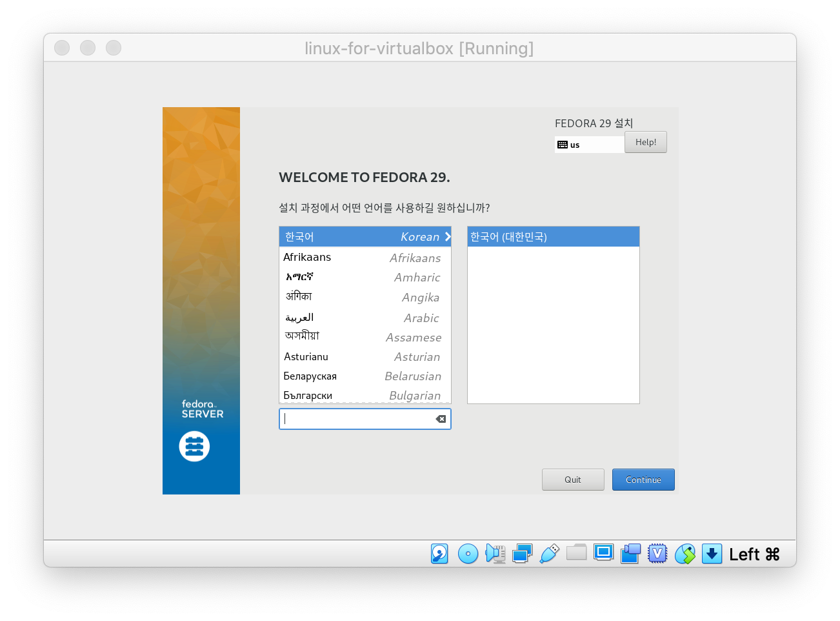Click the Fedora Server round logo
Screen dimensions: 840x621
click(194, 446)
